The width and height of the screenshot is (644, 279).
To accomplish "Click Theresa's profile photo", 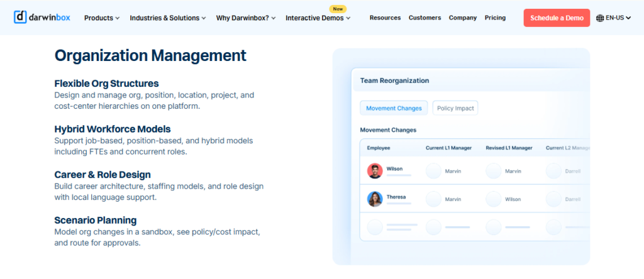I will (x=375, y=199).
